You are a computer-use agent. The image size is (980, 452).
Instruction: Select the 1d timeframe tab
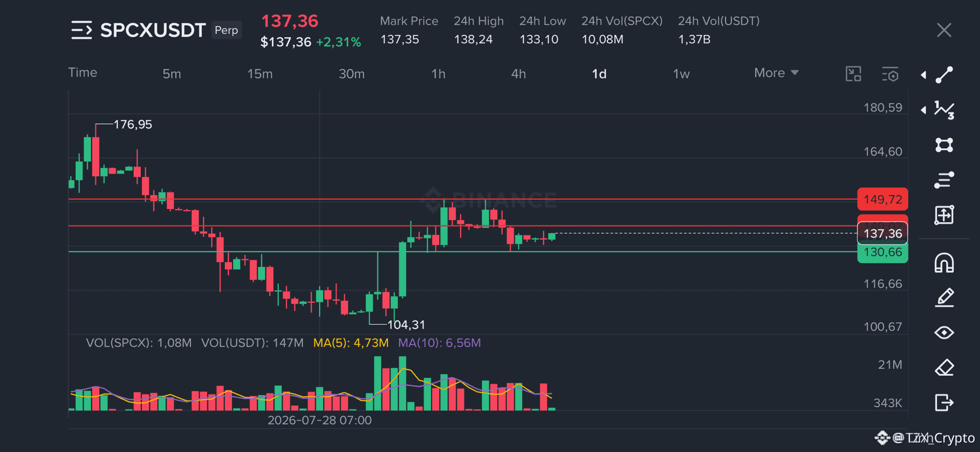599,74
